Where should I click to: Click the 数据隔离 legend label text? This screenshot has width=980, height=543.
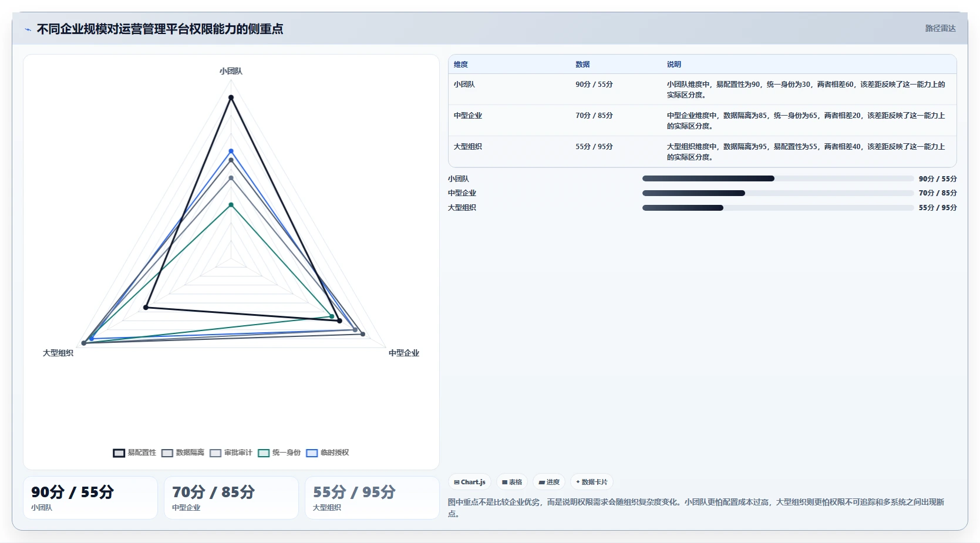pos(190,453)
